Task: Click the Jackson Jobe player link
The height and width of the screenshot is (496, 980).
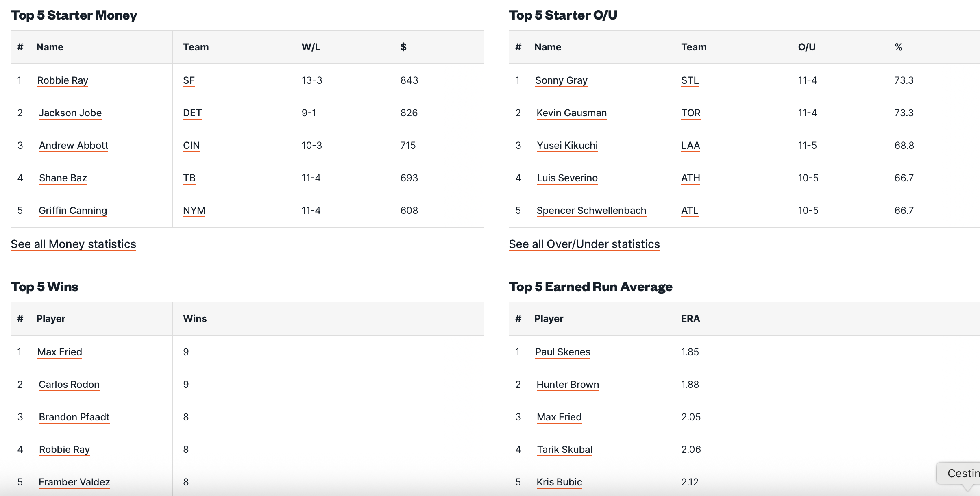Action: [x=70, y=113]
